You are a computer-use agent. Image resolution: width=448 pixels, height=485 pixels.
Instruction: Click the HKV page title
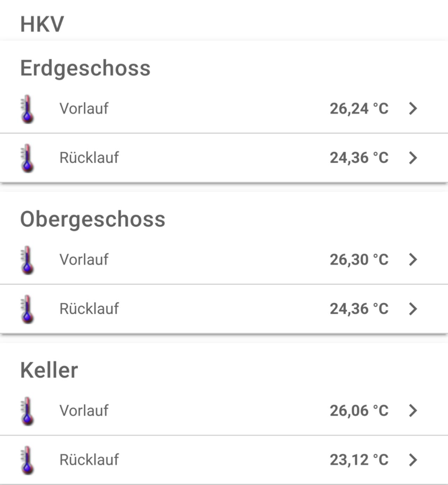click(42, 24)
